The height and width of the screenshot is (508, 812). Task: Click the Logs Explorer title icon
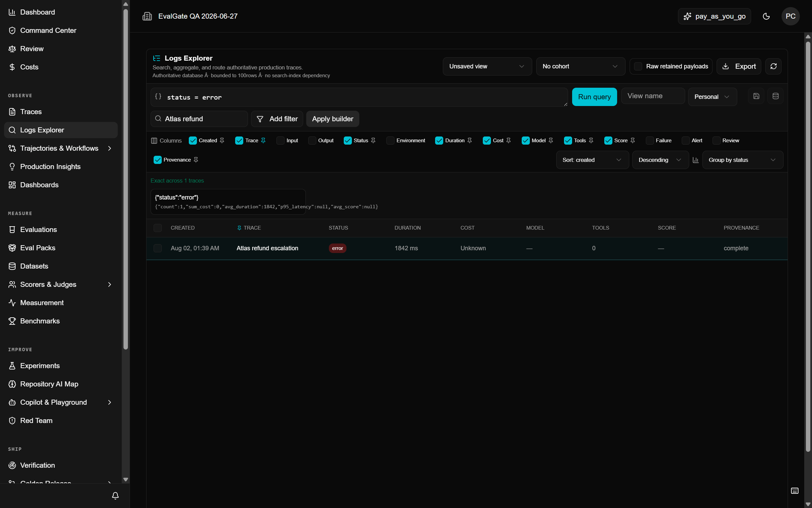157,58
